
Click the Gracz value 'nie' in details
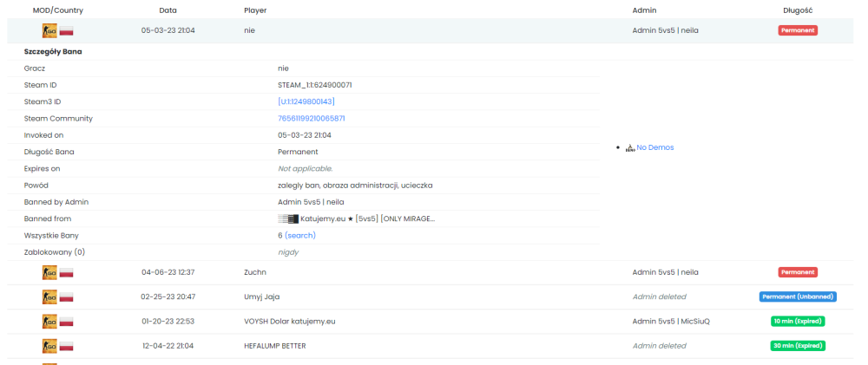(284, 68)
